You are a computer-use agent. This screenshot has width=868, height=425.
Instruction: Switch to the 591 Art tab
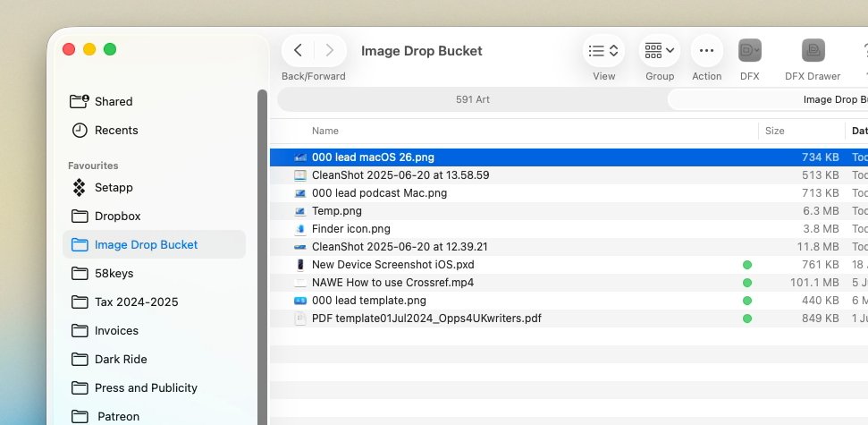[473, 99]
